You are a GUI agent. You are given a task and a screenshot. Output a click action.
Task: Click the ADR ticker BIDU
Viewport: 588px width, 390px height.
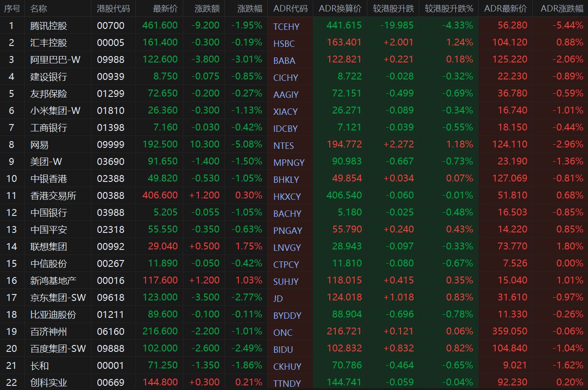(x=283, y=350)
